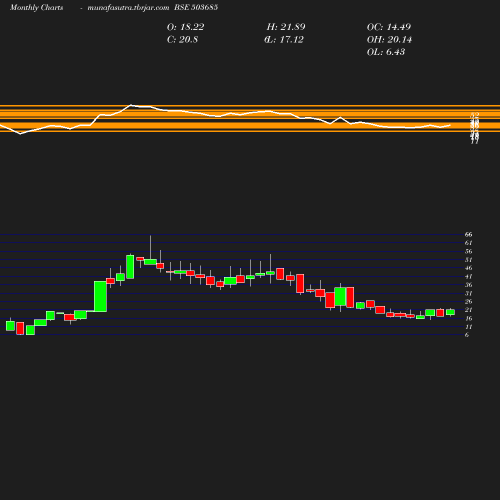The height and width of the screenshot is (500, 500).
Task: Click the lowest dip of the white indicator line
Action: 21,134
